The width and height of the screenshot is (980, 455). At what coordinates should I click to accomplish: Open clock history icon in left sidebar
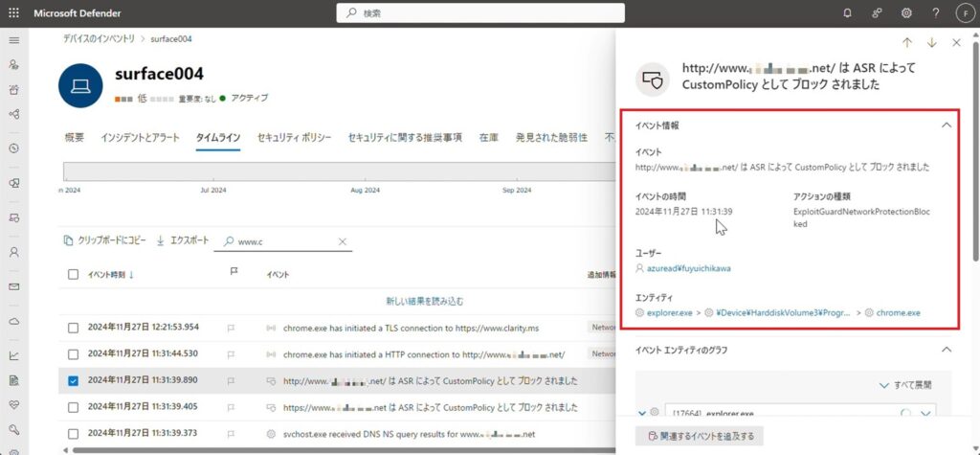(x=13, y=148)
